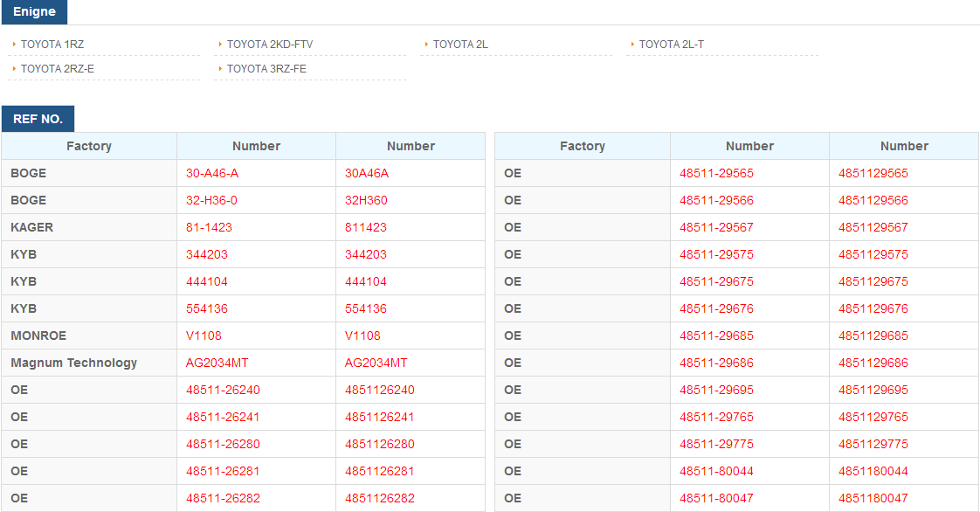Click OE number 4851126280
Screen dimensions: 980x512
[379, 445]
